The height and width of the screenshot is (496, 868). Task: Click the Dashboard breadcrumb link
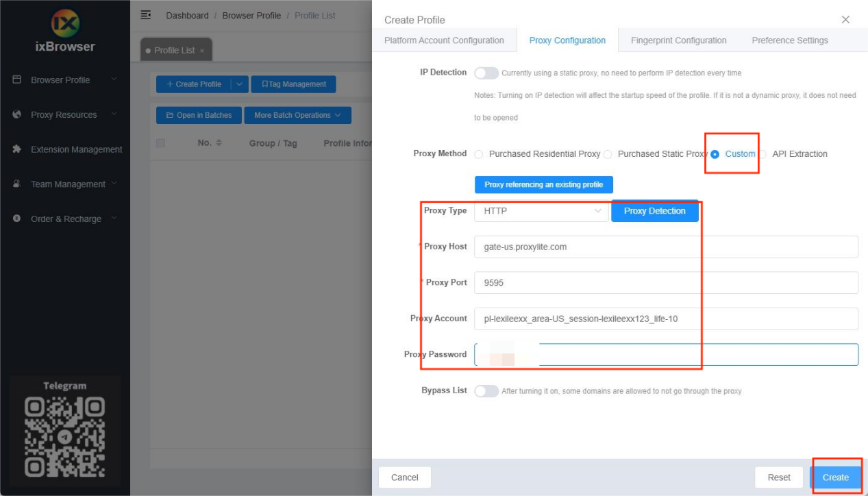point(187,15)
